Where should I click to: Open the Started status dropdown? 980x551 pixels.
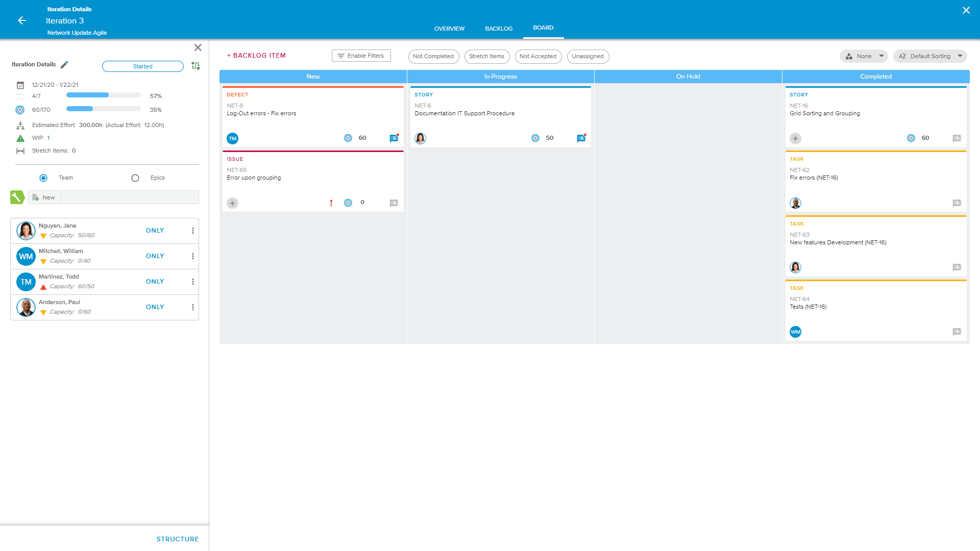click(143, 66)
